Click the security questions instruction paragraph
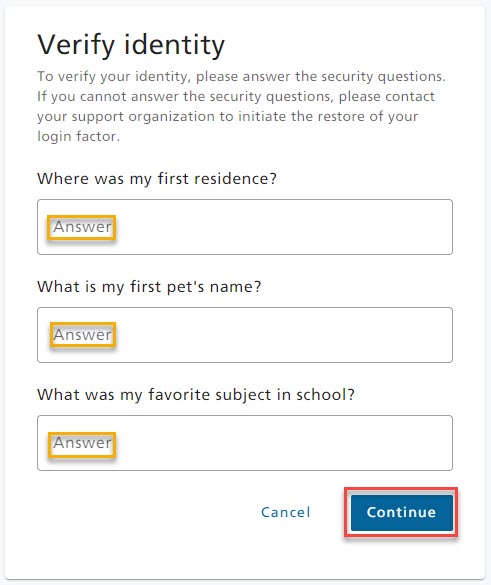Screen dimensions: 491x585 (x=241, y=106)
